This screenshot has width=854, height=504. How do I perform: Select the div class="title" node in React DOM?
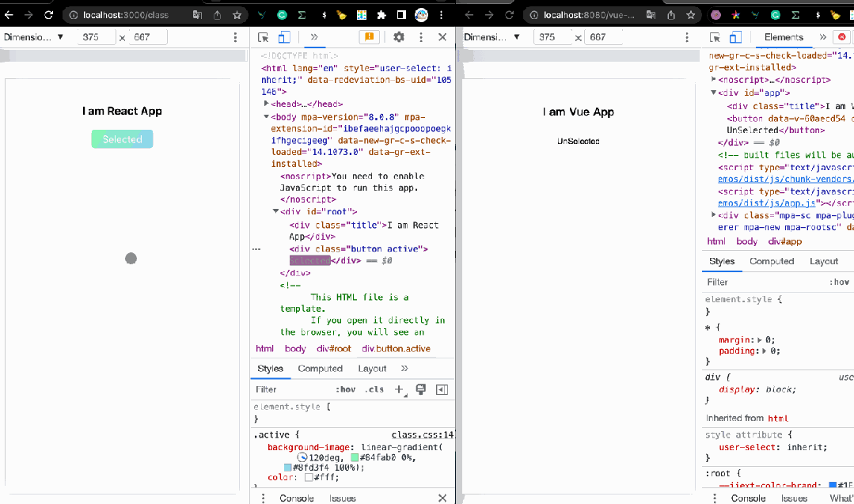[364, 231]
